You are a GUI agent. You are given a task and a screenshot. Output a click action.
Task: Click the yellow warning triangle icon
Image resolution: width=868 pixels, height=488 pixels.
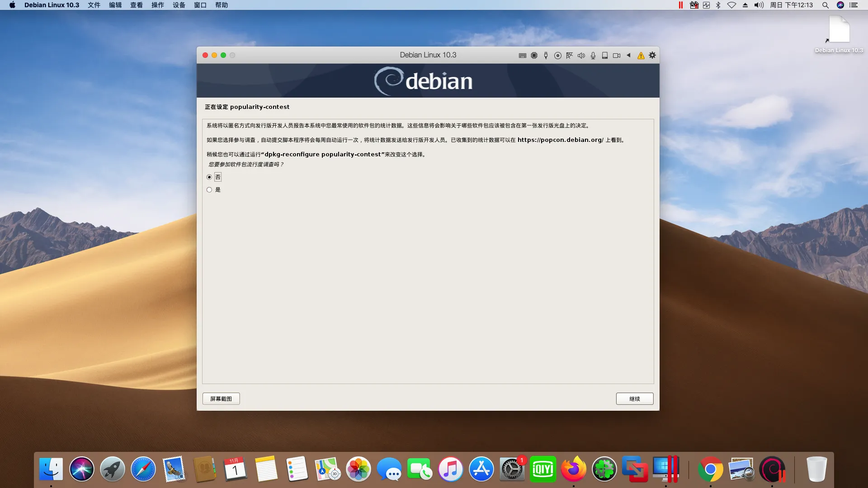coord(641,56)
